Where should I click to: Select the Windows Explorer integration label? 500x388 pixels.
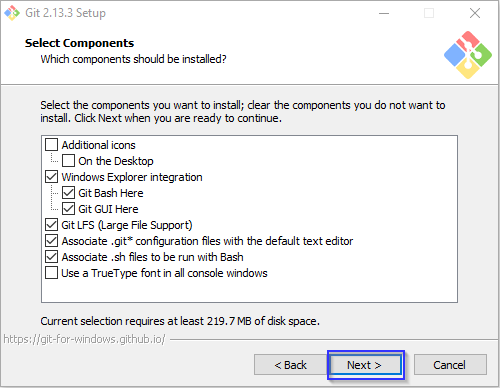pos(132,177)
